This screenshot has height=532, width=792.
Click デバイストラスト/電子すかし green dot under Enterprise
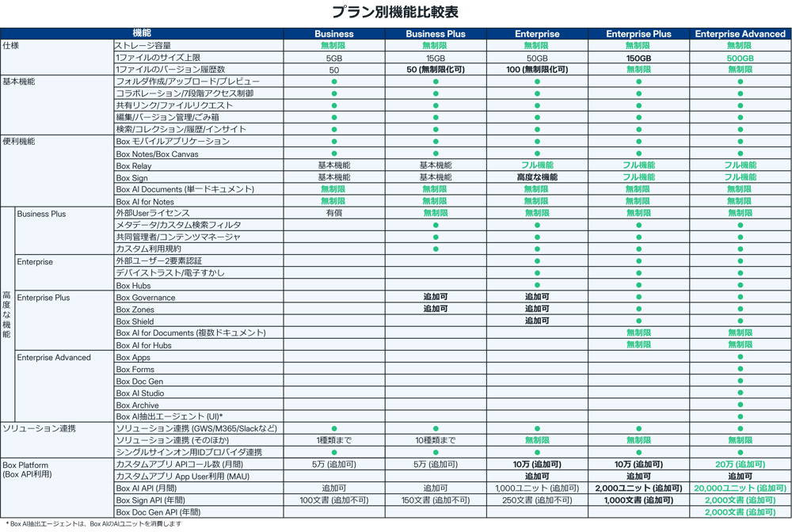click(x=537, y=273)
